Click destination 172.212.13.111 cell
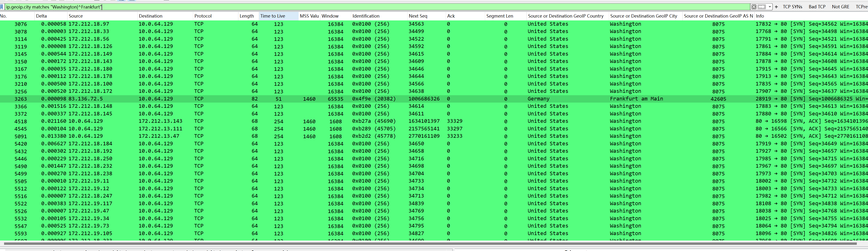This screenshot has width=868, height=251. click(x=160, y=129)
